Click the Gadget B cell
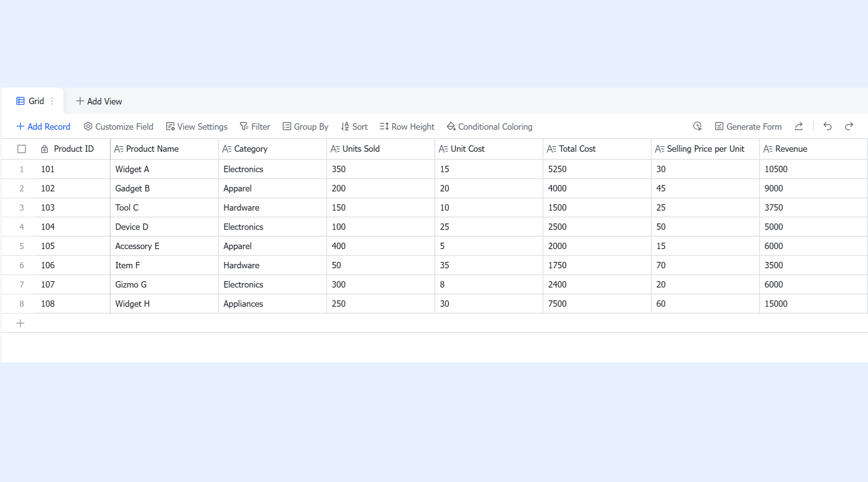This screenshot has width=868, height=482. tap(164, 188)
